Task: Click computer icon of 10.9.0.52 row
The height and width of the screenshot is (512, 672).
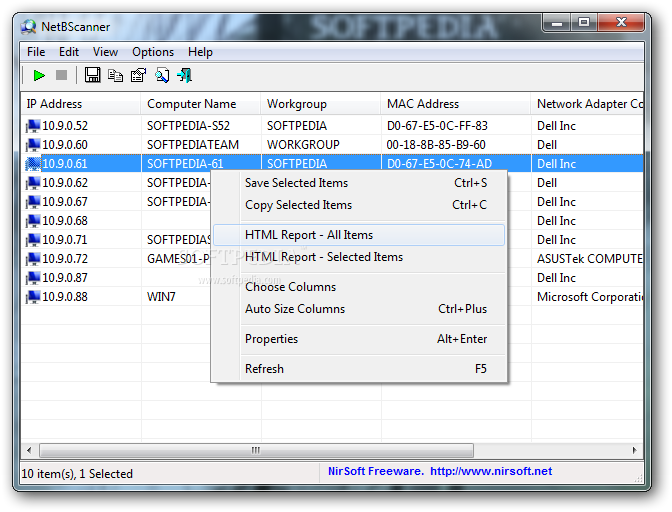Action: pos(33,126)
